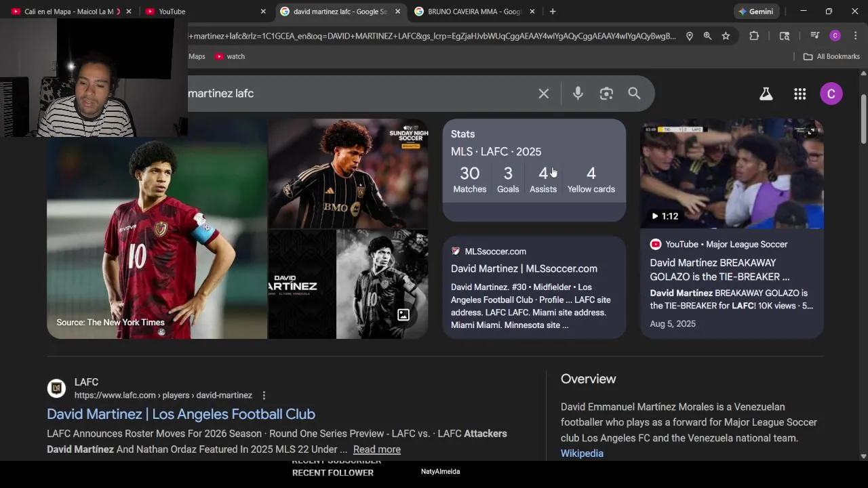Open the Maps bookmark
Image resolution: width=868 pixels, height=488 pixels.
click(x=197, y=56)
